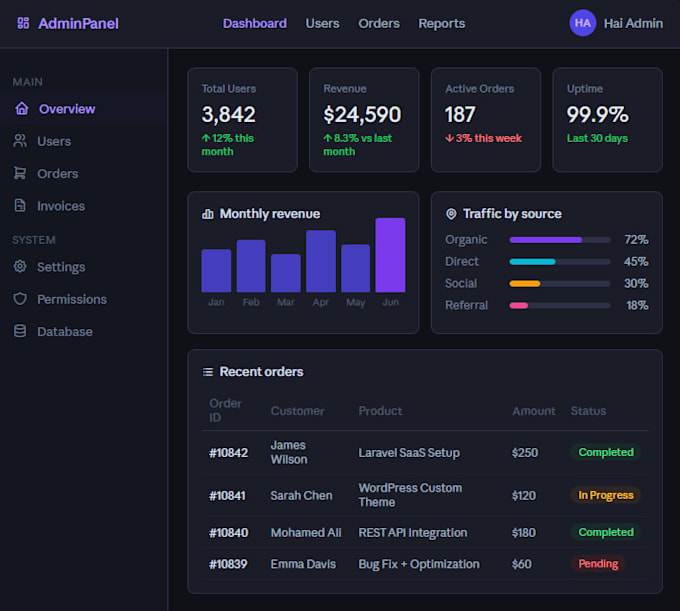680x611 pixels.
Task: Click order ID #10842
Action: point(229,453)
